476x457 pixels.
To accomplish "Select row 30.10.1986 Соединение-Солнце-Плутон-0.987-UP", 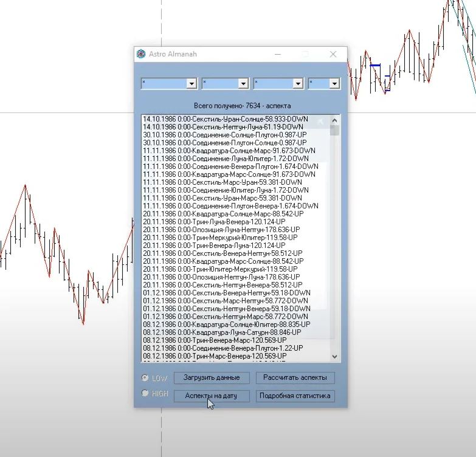I will tap(236, 135).
